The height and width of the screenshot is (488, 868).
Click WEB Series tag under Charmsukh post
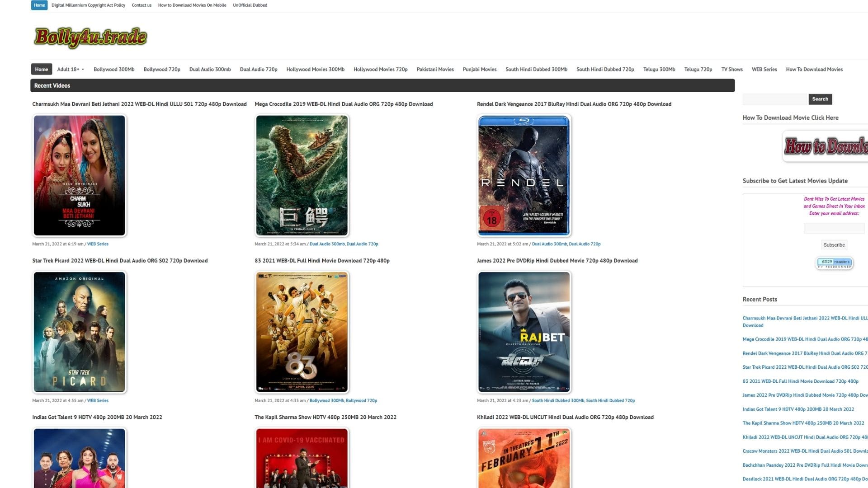tap(98, 244)
